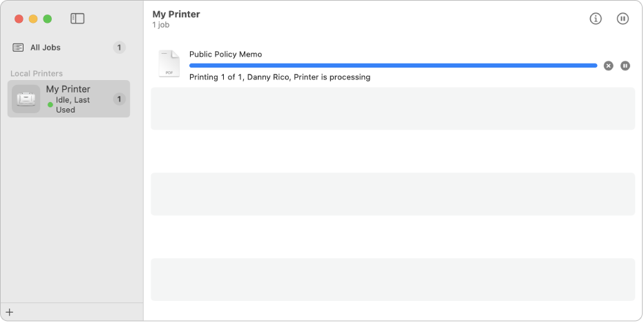644x323 pixels.
Task: Click the Local Printers section header
Action: (37, 73)
